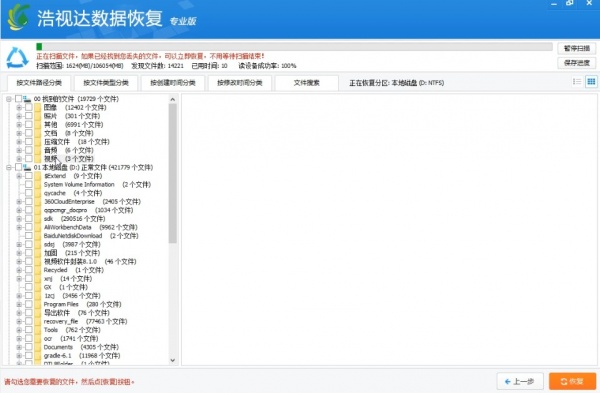Click folder icon of System Volume Information
The height and width of the screenshot is (393, 600).
click(38, 184)
